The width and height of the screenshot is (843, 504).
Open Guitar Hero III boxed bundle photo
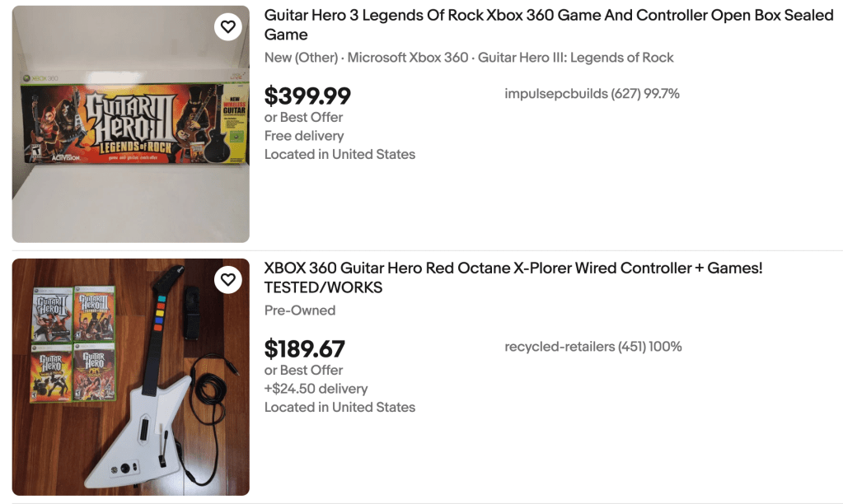tap(130, 124)
